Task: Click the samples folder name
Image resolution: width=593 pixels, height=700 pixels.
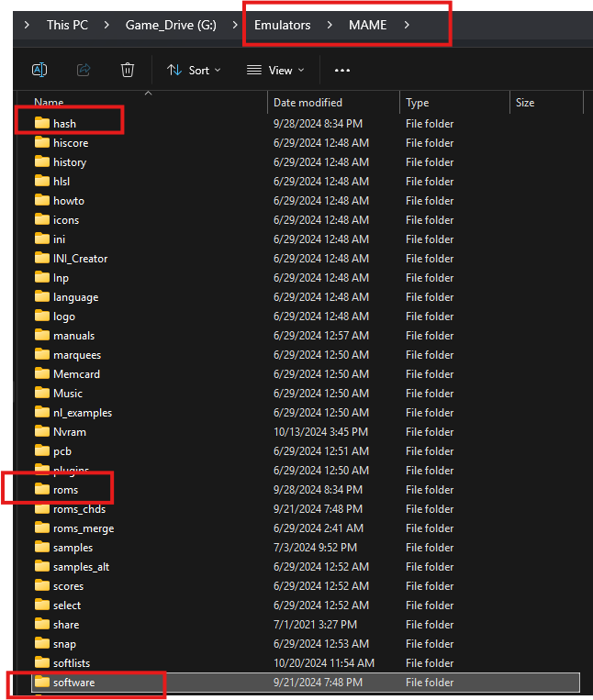Action: coord(73,548)
